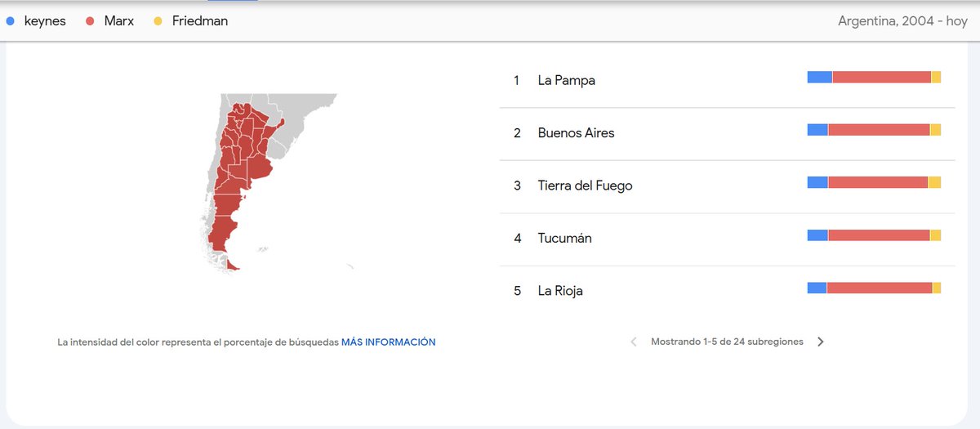Select Tucumán subregion entry

click(x=727, y=239)
